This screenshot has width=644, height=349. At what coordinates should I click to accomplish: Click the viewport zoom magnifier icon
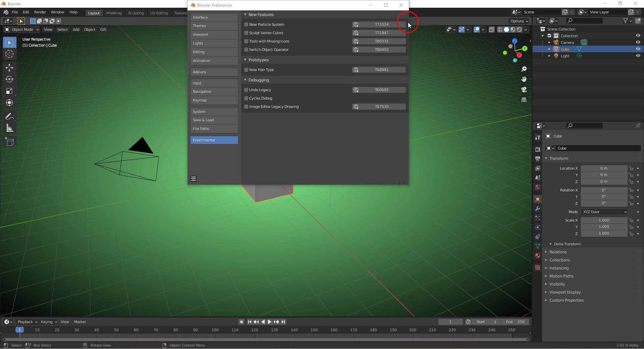[524, 69]
